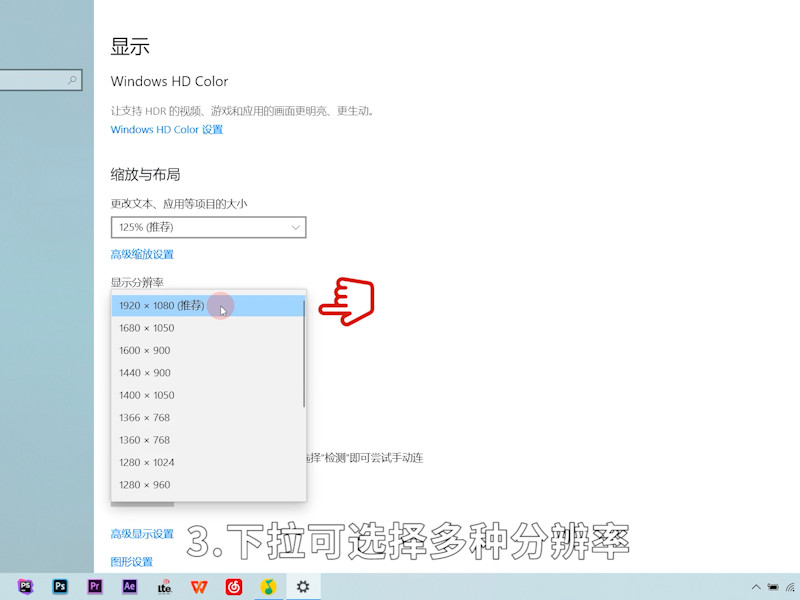Expand hidden icons in the system tray
The width and height of the screenshot is (800, 600).
(756, 588)
